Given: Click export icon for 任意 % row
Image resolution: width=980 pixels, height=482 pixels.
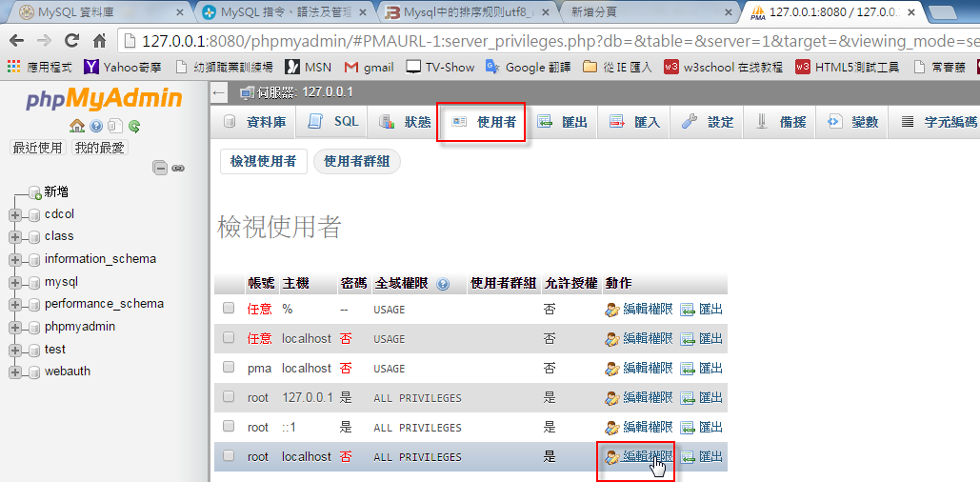Looking at the screenshot, I should 687,310.
